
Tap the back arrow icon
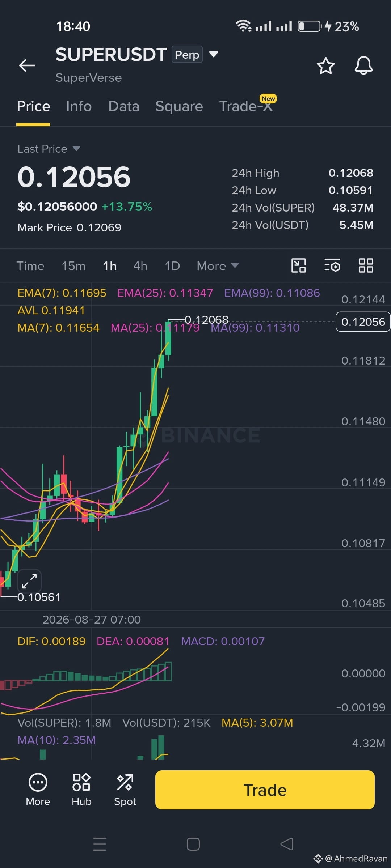(x=27, y=65)
